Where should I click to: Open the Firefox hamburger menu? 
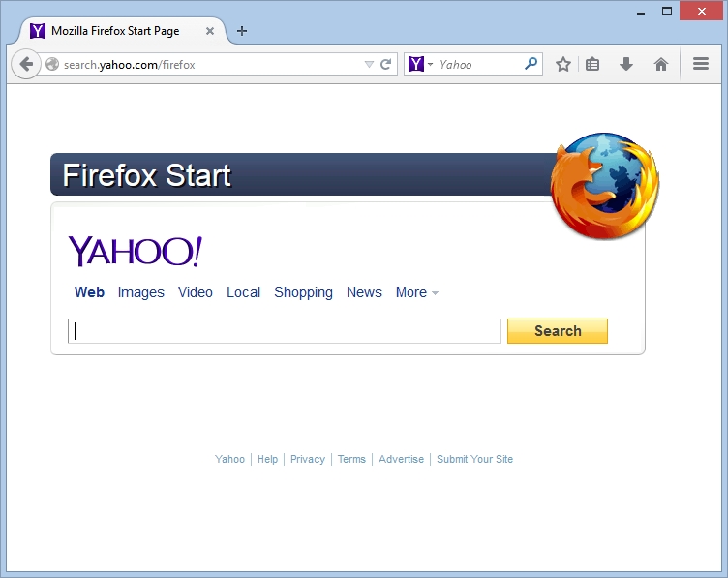700,64
